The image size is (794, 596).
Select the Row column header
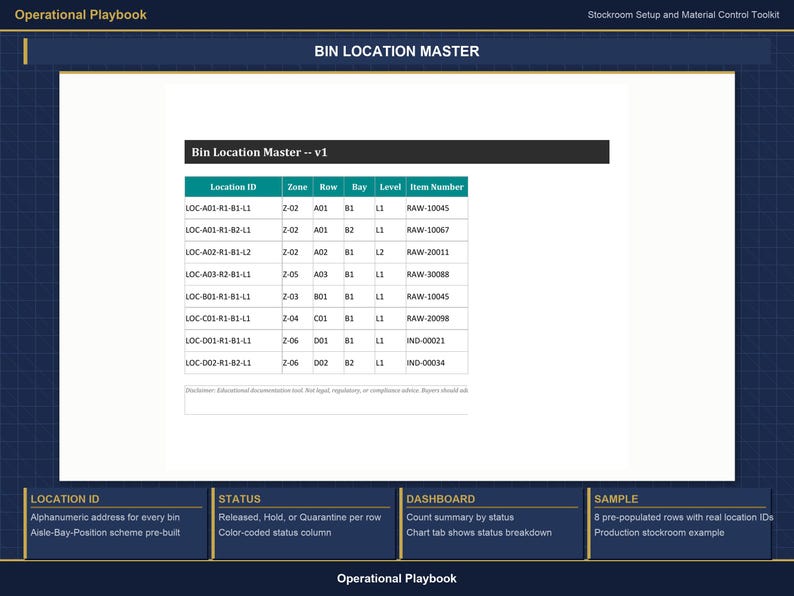328,187
